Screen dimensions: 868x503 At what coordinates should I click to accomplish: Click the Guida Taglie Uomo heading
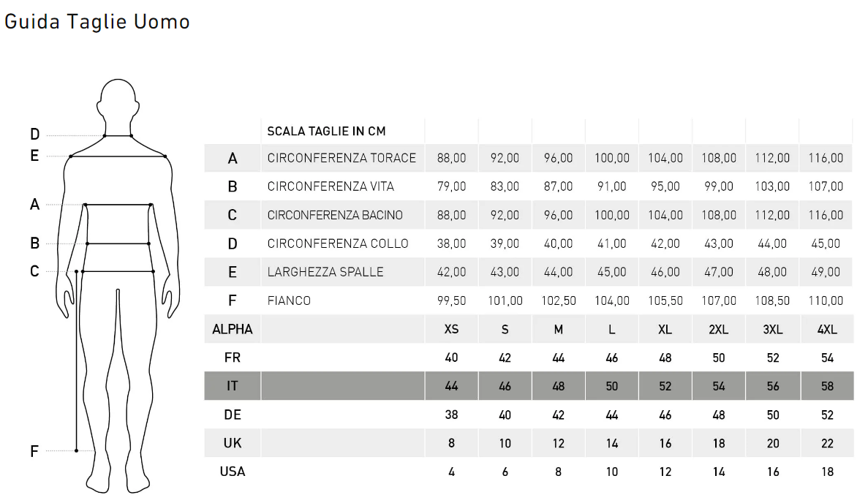[97, 22]
